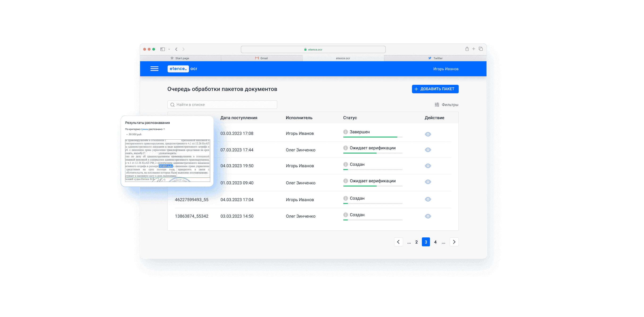The image size is (644, 317).
Task: Click eye icon for 07.03.2023 17:44 row
Action: 428,150
